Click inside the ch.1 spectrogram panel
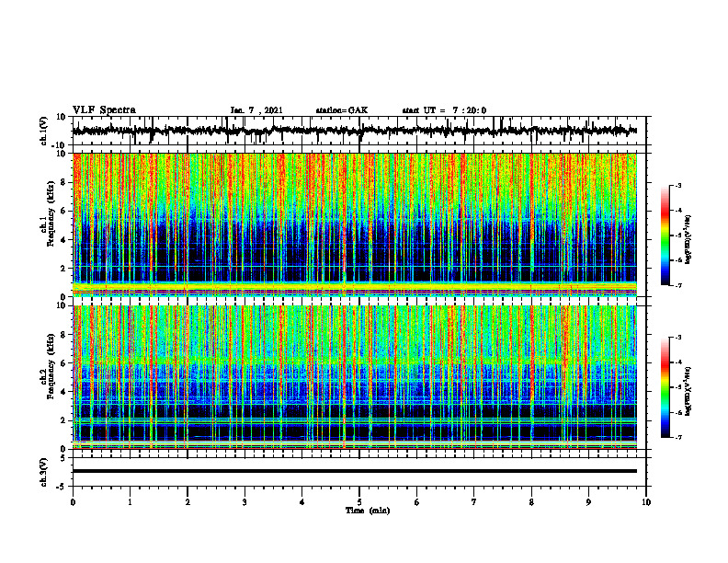This screenshot has height=563, width=728. (x=355, y=224)
